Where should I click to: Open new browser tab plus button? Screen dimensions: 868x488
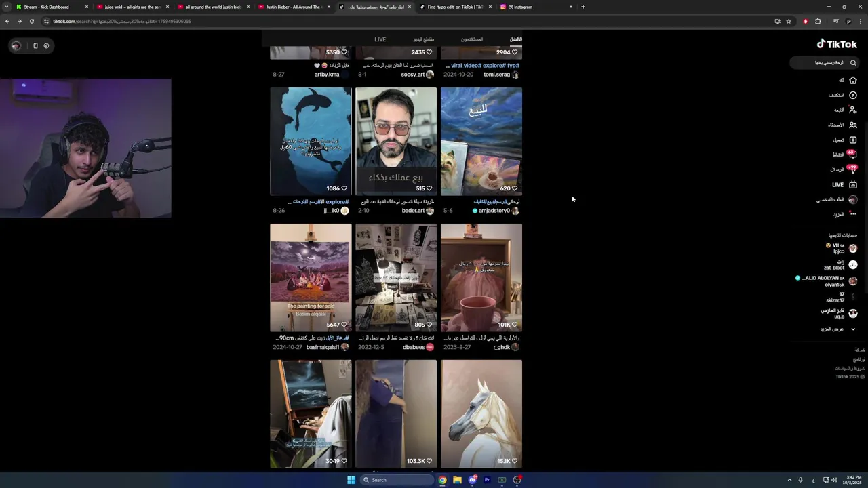[x=583, y=7]
